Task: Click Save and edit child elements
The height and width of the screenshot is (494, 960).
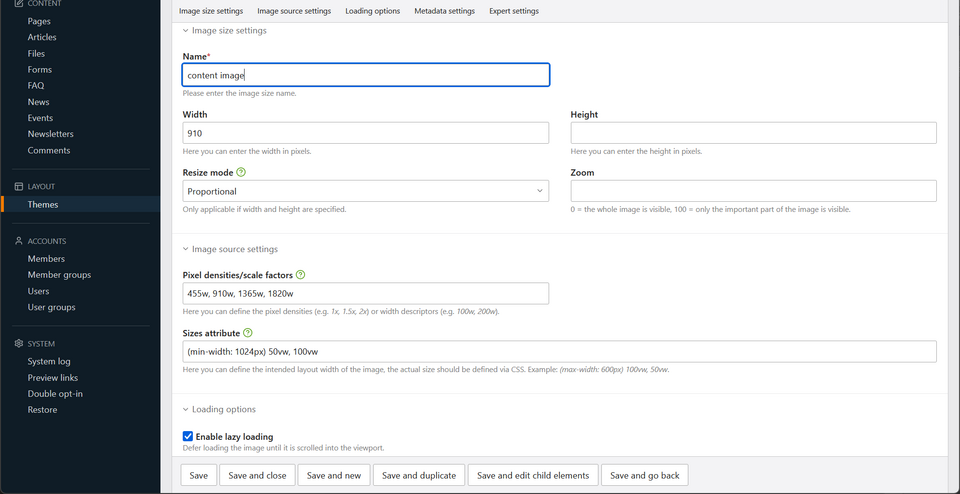Action: [x=534, y=475]
